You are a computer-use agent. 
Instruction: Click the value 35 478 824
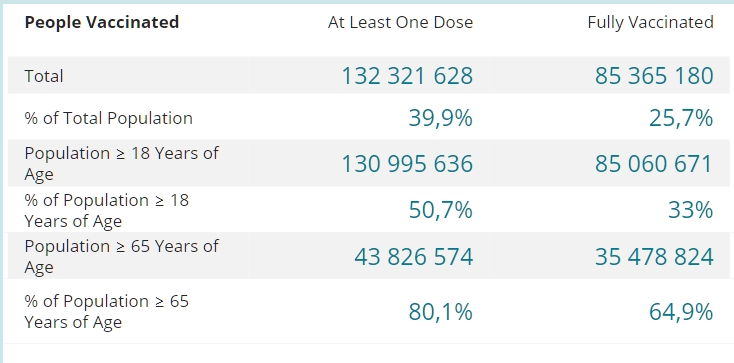(654, 257)
